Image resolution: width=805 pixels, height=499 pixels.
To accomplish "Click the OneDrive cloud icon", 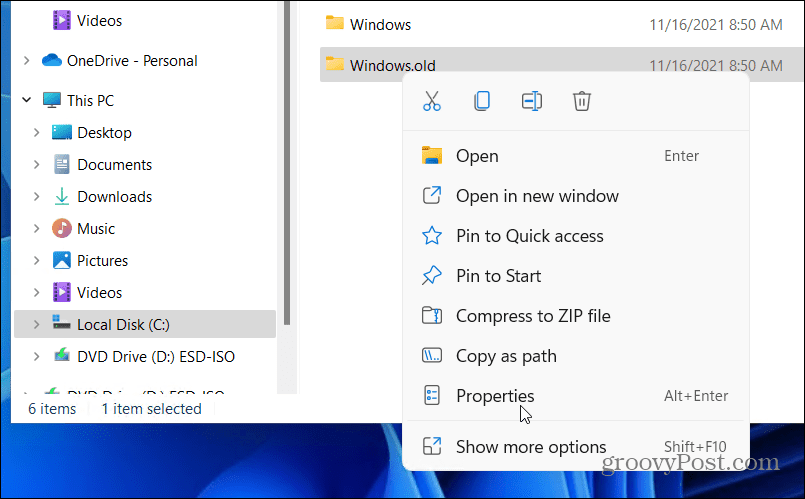I will pos(52,60).
